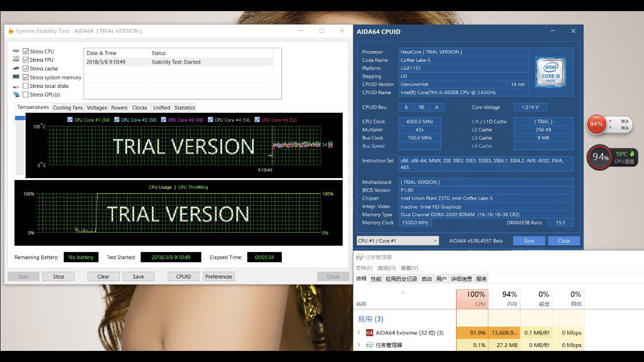Click the Intel Core i5 logo badge
The height and width of the screenshot is (362, 644).
[551, 72]
